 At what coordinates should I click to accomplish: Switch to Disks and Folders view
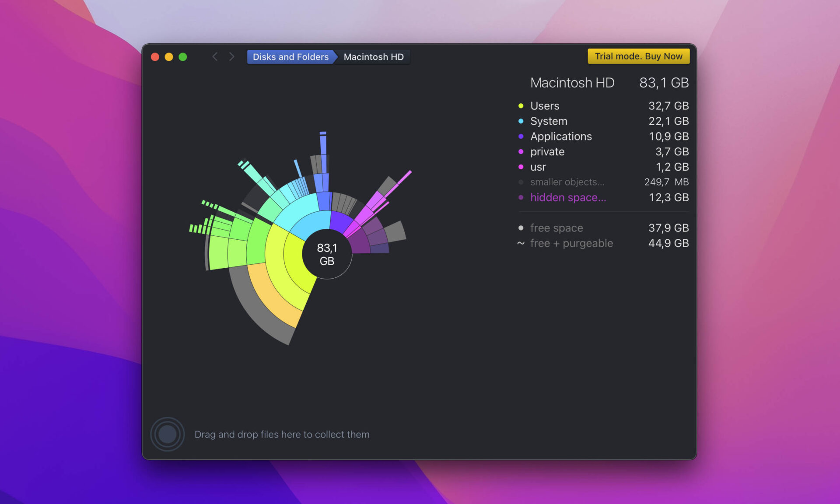290,56
